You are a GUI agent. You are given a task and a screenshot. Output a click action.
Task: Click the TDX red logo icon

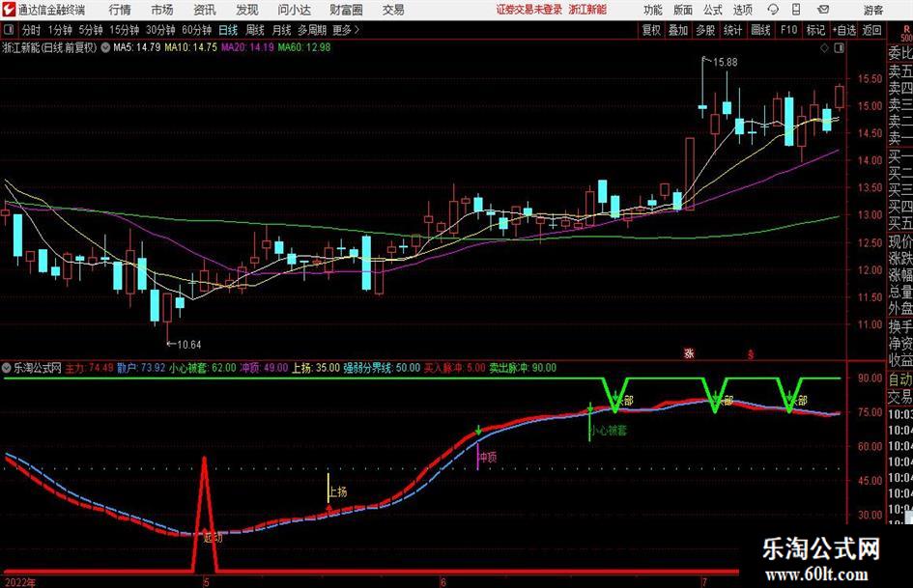pyautogui.click(x=9, y=10)
